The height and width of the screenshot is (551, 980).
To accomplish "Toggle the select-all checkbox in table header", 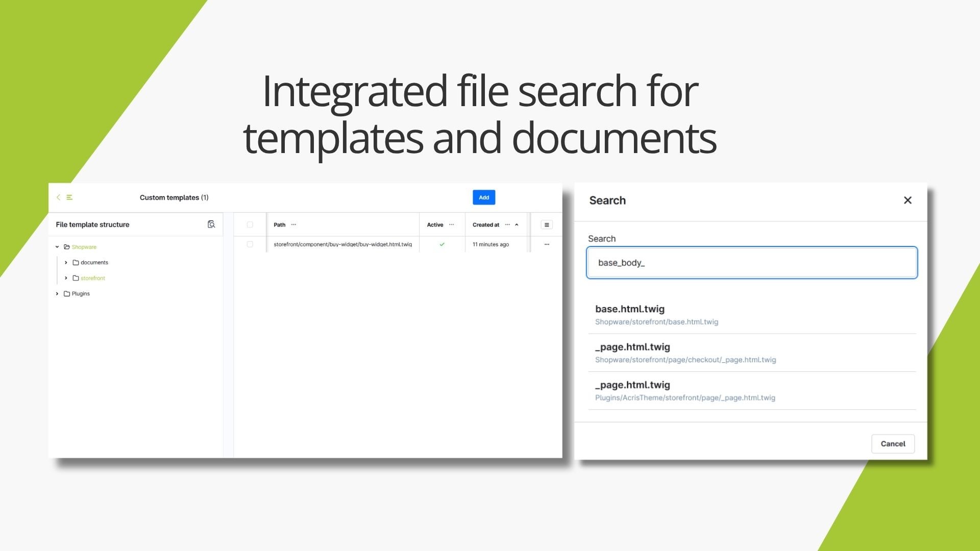I will (x=250, y=224).
